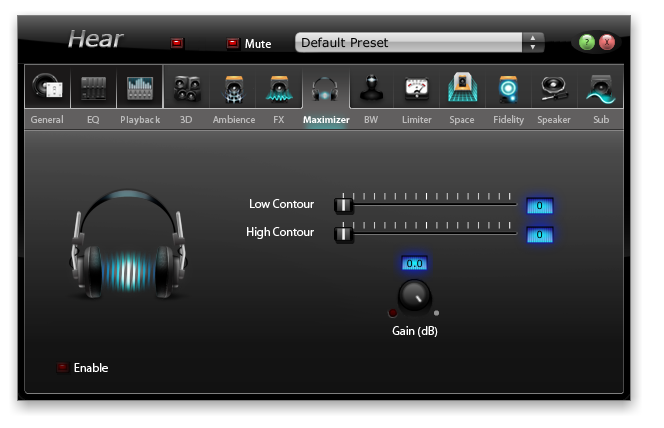Switch to the Playback tab label
664x428 pixels.
pyautogui.click(x=140, y=120)
